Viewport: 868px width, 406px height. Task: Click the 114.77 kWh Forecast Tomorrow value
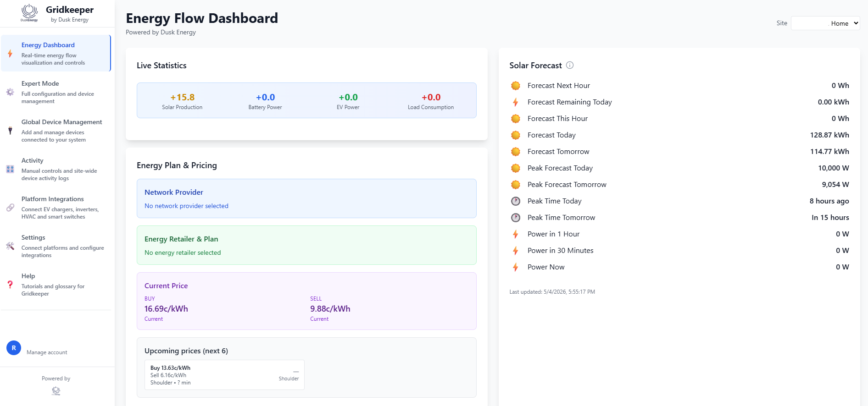(829, 152)
